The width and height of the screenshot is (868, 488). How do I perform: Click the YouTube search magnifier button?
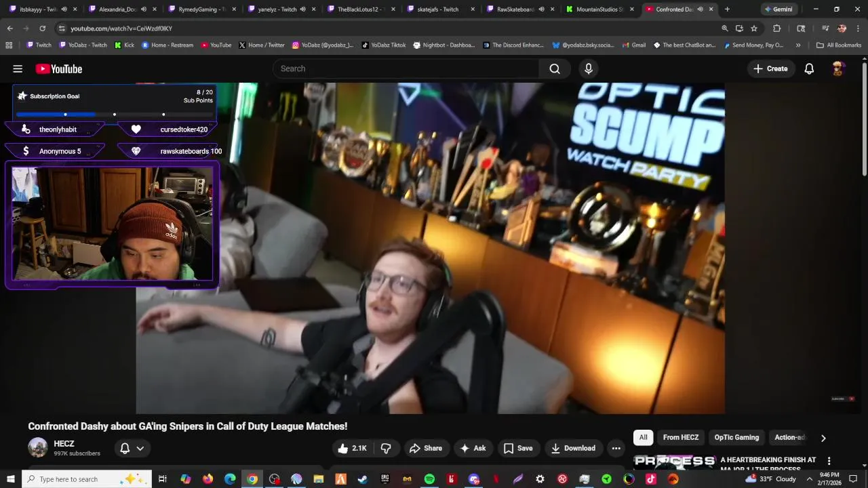(x=555, y=68)
